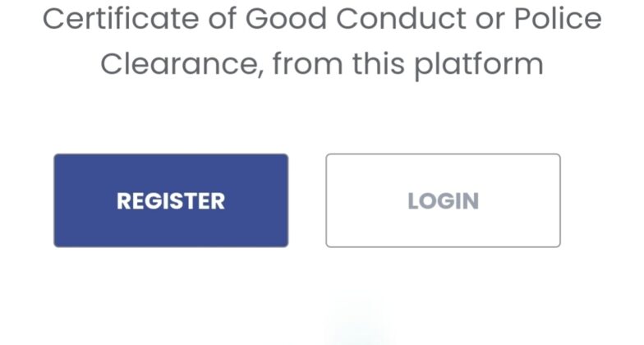
Task: Open the sign-in page via LOGIN
Action: (x=443, y=200)
